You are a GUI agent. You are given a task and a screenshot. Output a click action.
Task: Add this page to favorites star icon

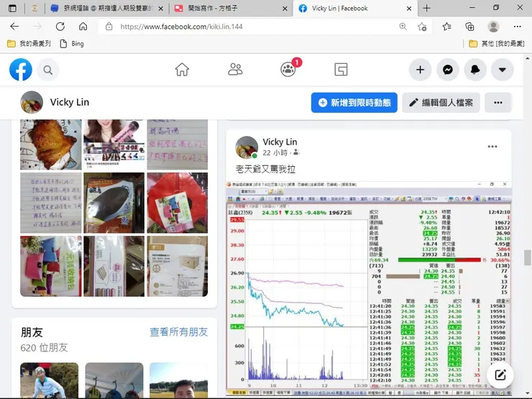422,27
